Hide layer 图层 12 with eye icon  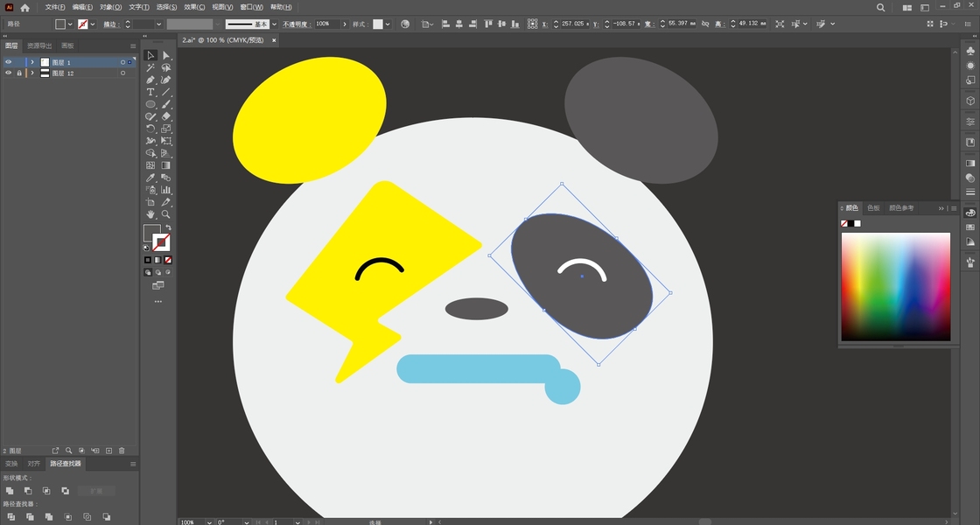pyautogui.click(x=8, y=73)
